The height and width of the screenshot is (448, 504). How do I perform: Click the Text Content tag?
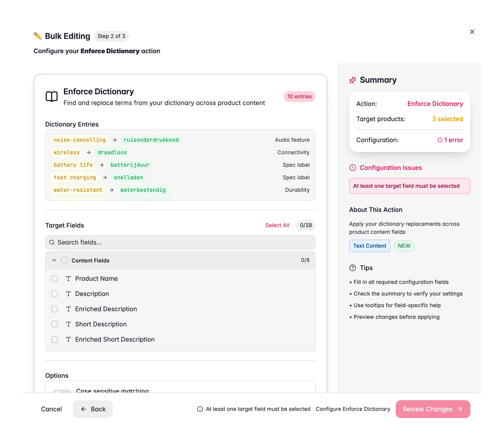(x=369, y=246)
